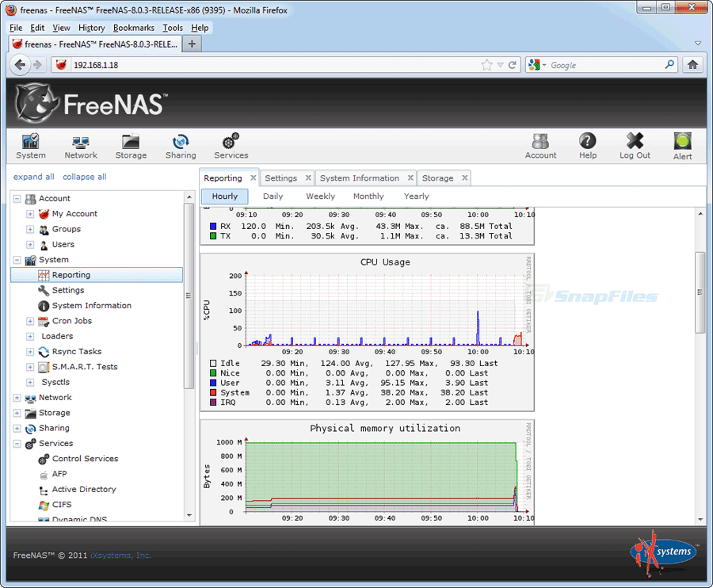Collapse the Services tree node
Image resolution: width=713 pixels, height=588 pixels.
(17, 444)
